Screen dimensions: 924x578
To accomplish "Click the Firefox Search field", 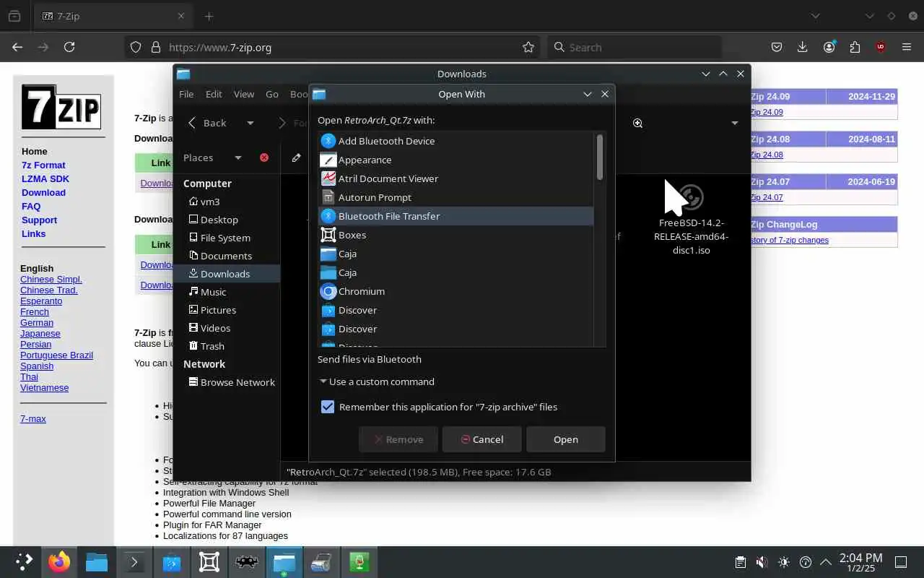I will point(635,47).
